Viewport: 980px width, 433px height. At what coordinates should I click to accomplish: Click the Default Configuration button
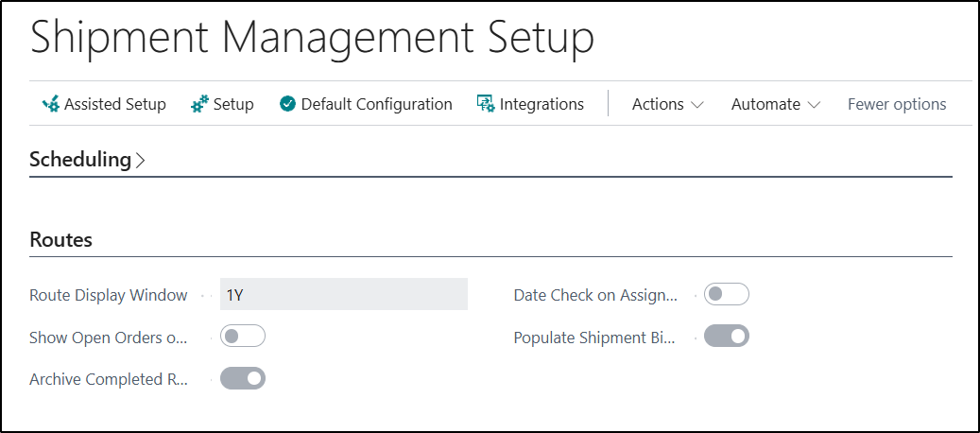coord(366,104)
